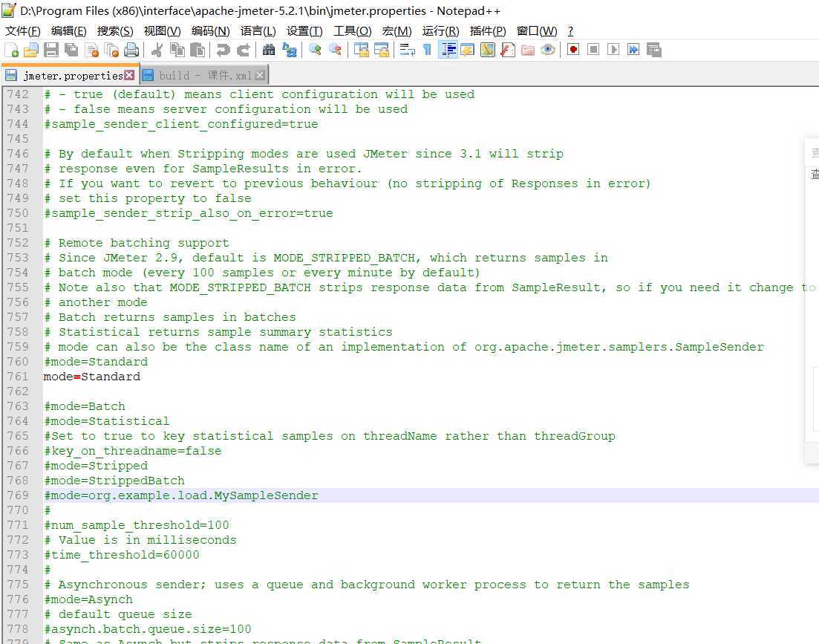The height and width of the screenshot is (644, 819).
Task: Click the Redo arrow icon
Action: pos(243,51)
